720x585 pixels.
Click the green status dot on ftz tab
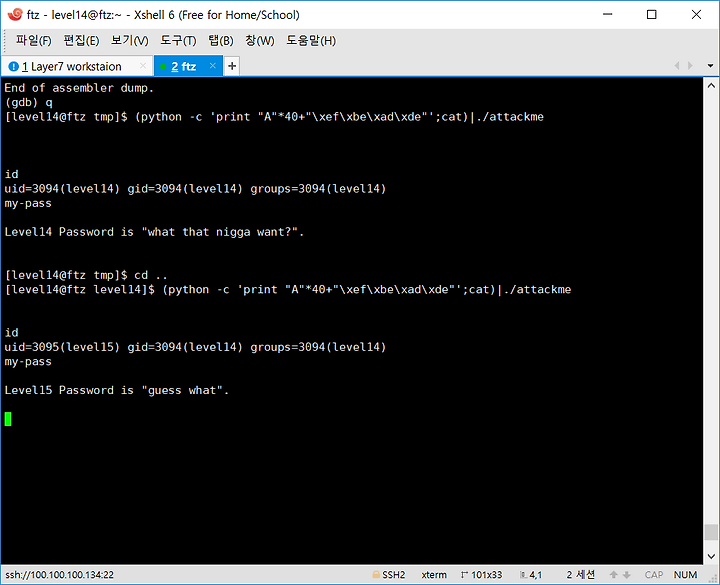coord(163,67)
